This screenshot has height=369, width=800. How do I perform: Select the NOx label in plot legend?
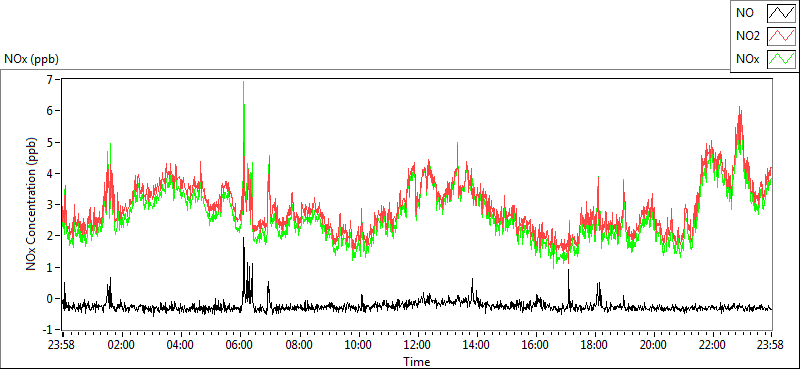[x=747, y=59]
